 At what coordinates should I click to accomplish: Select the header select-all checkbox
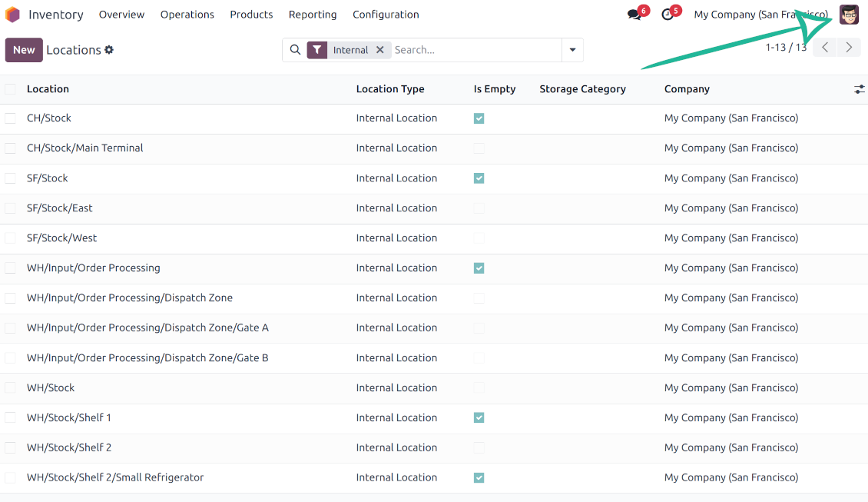(10, 89)
